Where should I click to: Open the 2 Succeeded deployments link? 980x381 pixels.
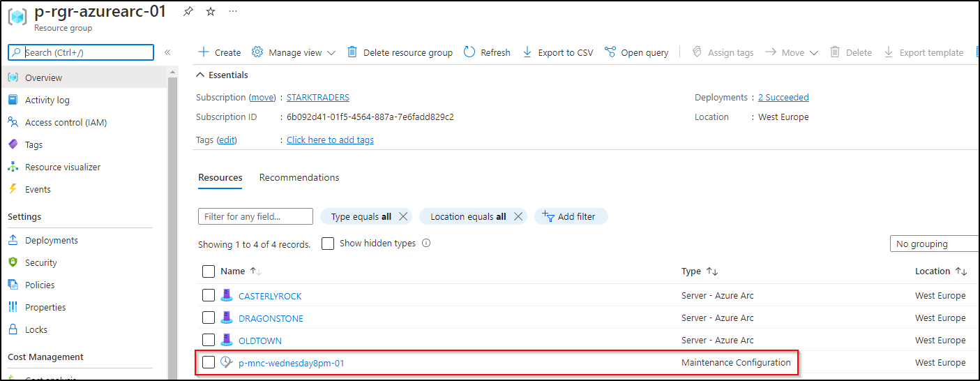783,97
